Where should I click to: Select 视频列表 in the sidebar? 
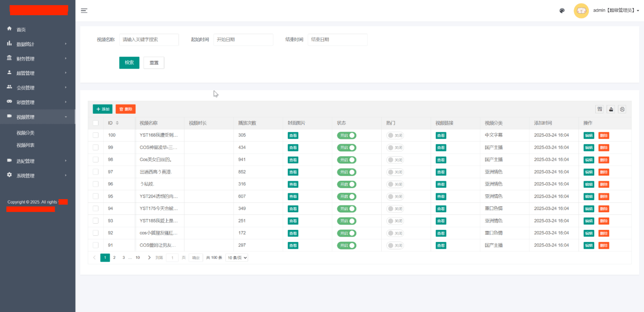pyautogui.click(x=25, y=145)
